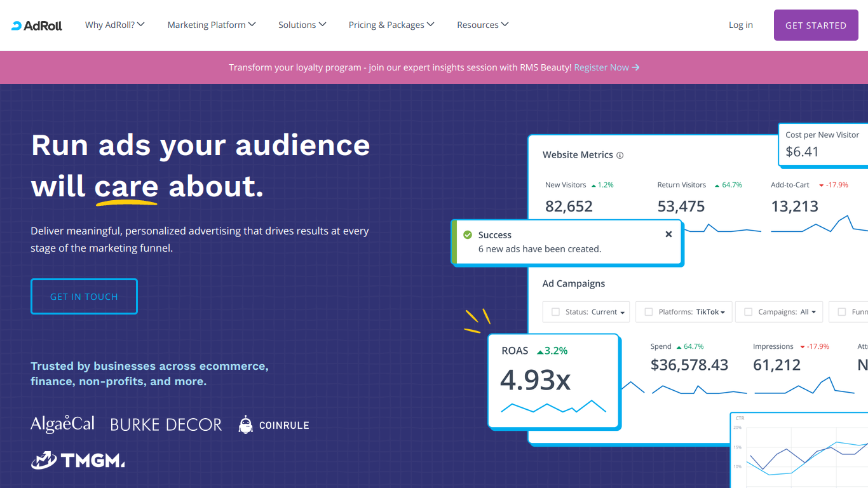Toggle the Platforms: TikTok checkbox
868x488 pixels.
tap(649, 312)
